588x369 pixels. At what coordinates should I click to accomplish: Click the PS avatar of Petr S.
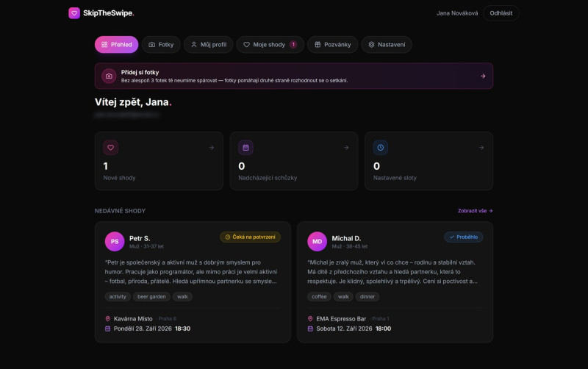coord(115,242)
